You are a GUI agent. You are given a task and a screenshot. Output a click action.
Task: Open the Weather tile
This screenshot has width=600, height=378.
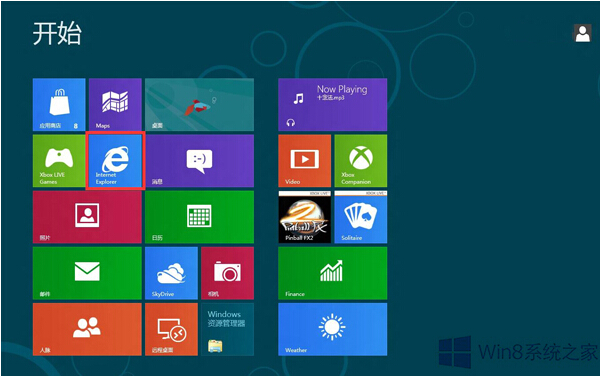tap(333, 329)
